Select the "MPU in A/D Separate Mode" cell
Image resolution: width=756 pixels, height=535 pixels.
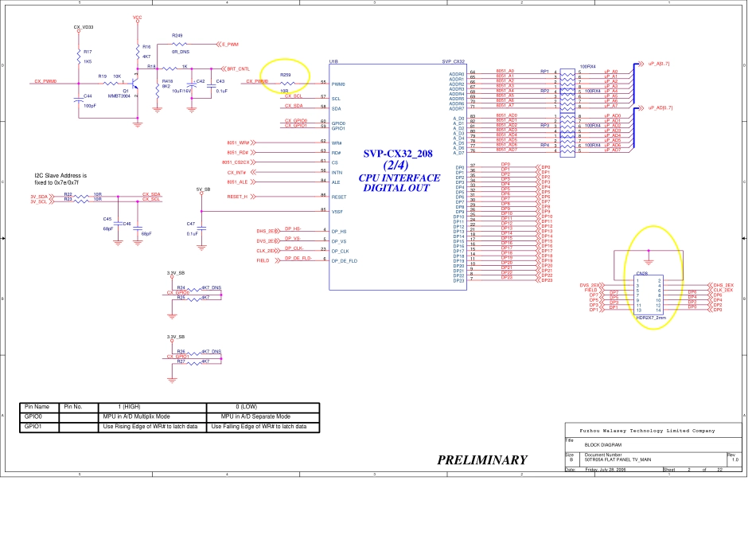255,416
